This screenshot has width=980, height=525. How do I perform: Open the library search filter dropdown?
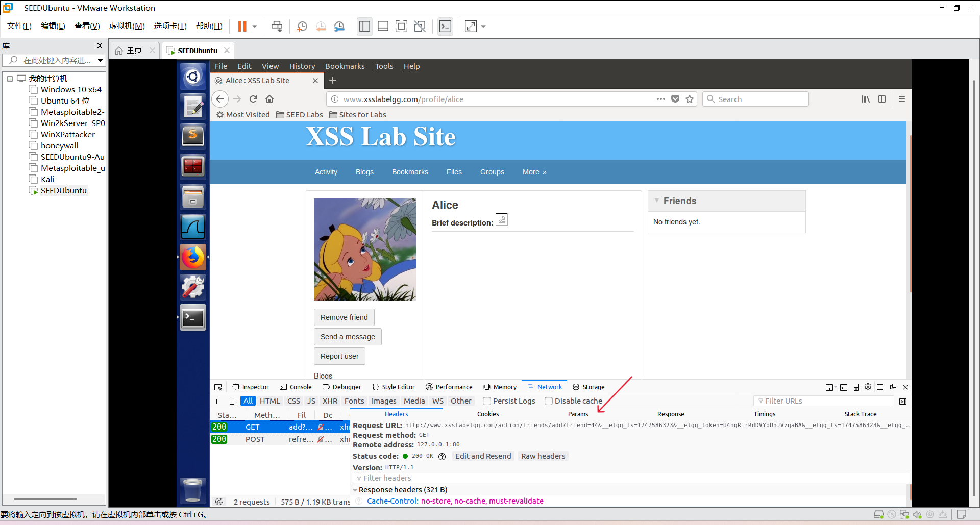coord(101,60)
